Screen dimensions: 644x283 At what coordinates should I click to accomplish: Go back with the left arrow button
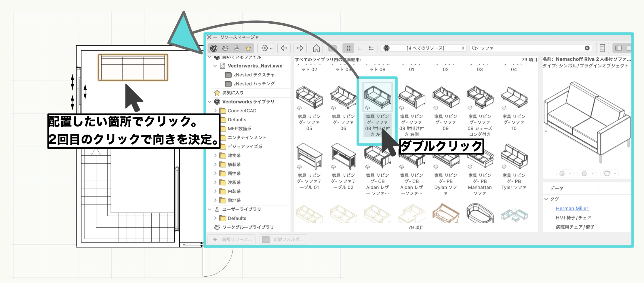coord(284,48)
